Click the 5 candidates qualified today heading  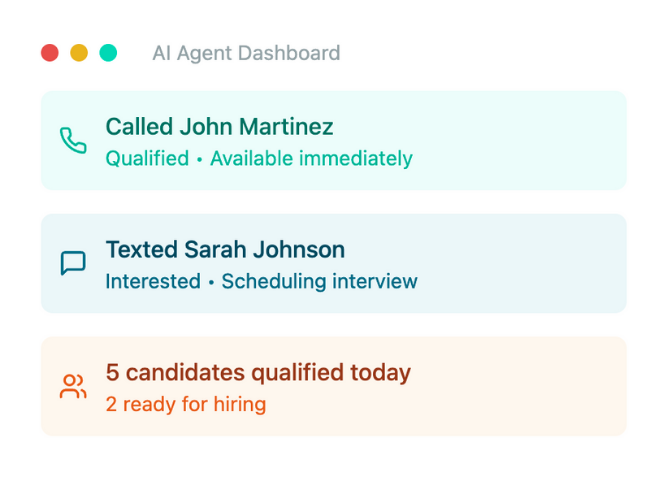coord(258,373)
